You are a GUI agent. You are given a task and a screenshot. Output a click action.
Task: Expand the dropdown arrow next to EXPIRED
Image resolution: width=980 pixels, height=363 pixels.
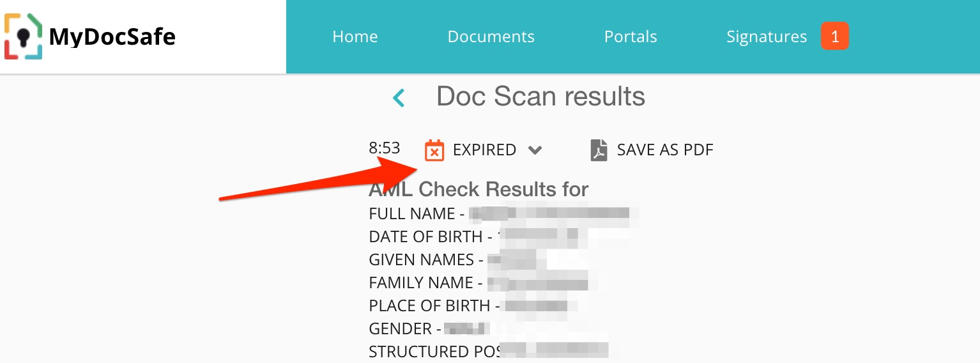coord(535,150)
